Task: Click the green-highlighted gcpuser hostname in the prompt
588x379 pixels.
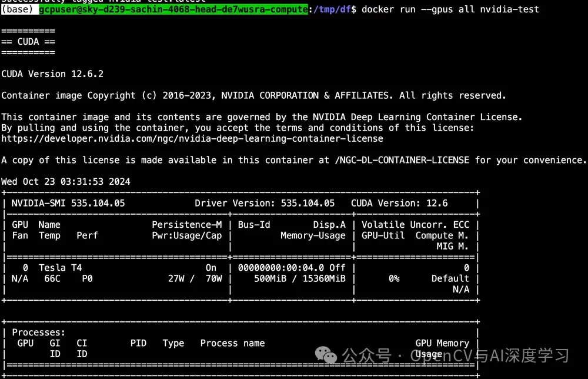Action: [x=173, y=9]
